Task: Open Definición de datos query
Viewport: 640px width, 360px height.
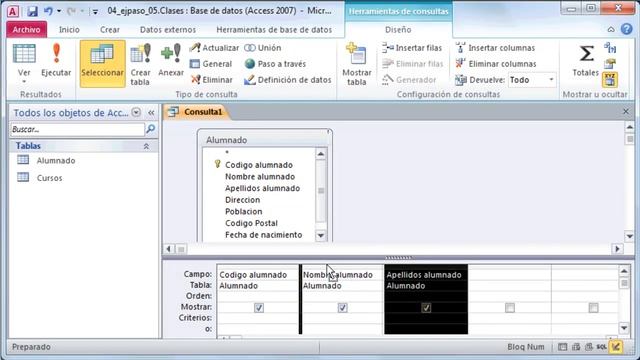Action: [x=288, y=80]
